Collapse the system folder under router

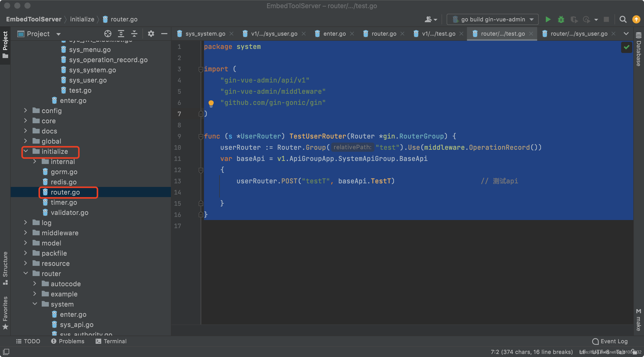point(35,304)
